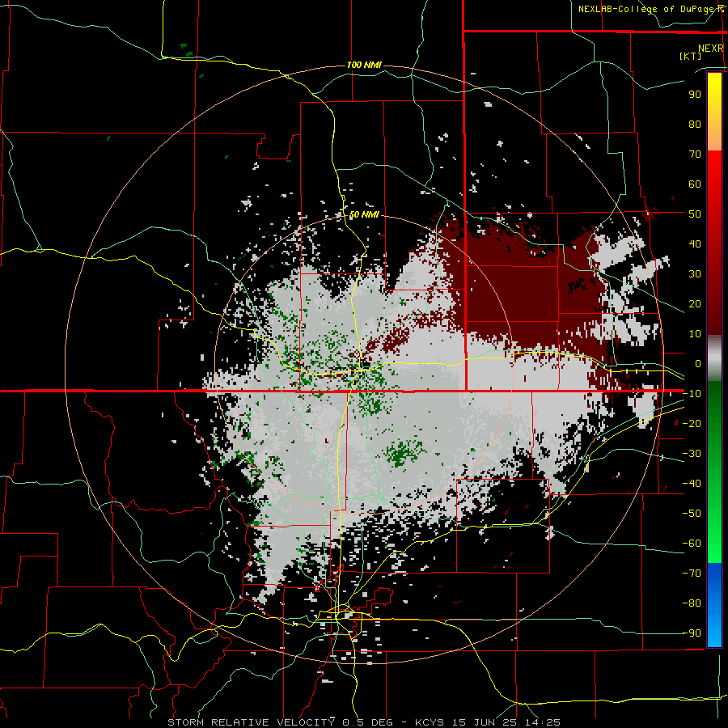Click the -30 value on the velocity scale
728x728 pixels.
click(x=692, y=454)
